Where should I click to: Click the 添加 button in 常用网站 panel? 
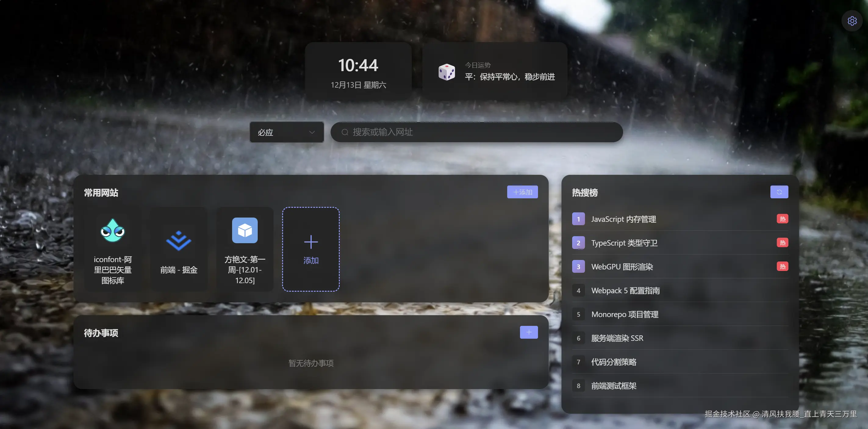[522, 192]
